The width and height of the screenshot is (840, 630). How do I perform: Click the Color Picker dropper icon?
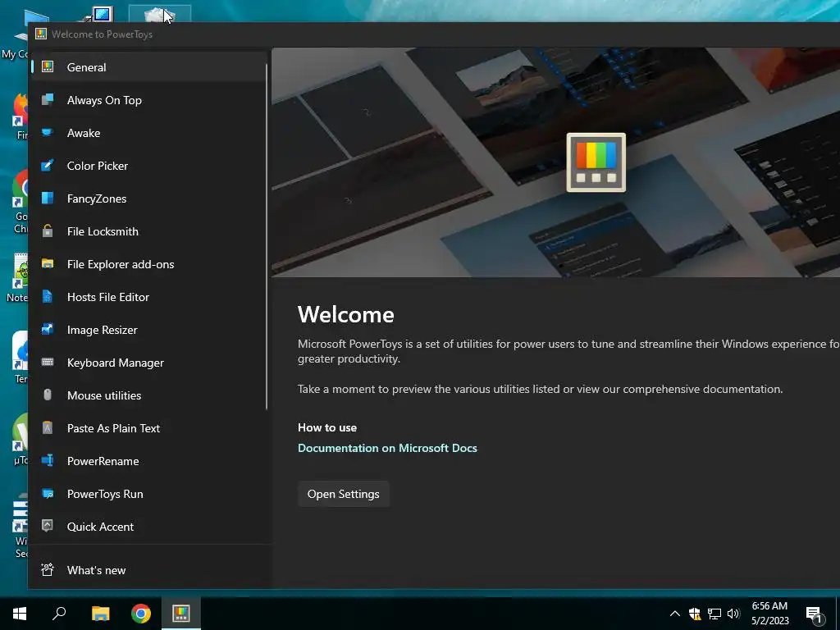pos(48,165)
